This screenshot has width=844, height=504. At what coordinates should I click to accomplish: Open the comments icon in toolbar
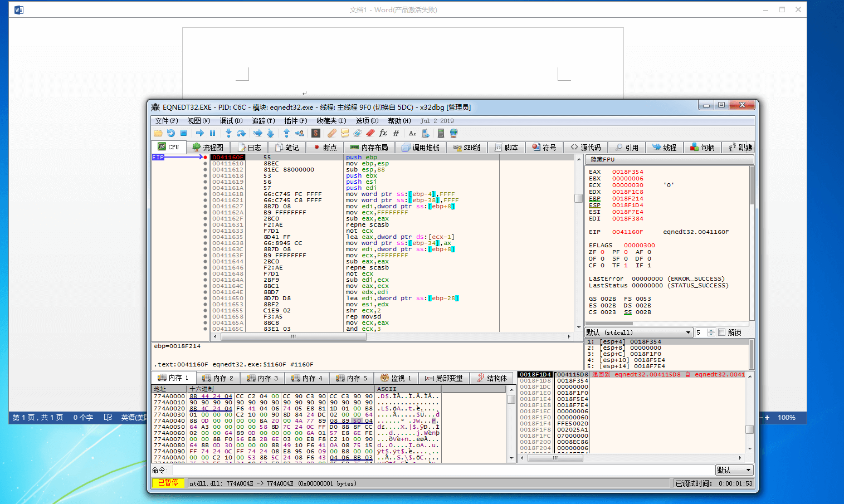pos(345,133)
